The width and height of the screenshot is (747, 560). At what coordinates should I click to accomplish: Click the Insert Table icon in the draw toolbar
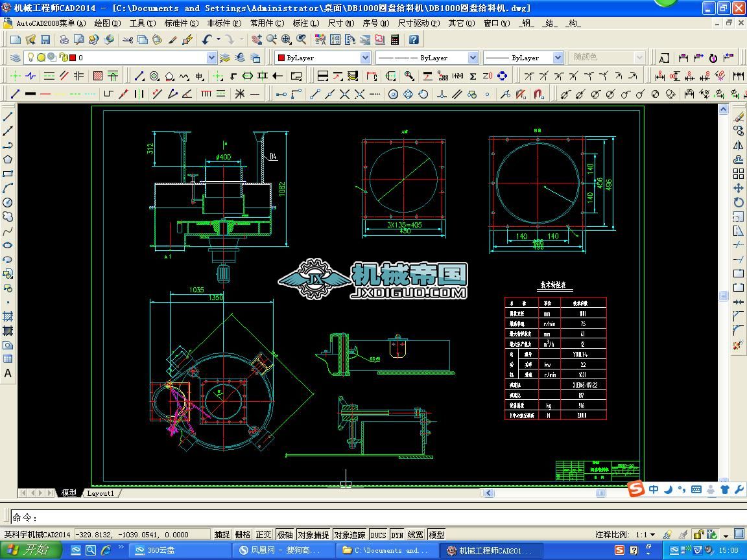coord(8,359)
